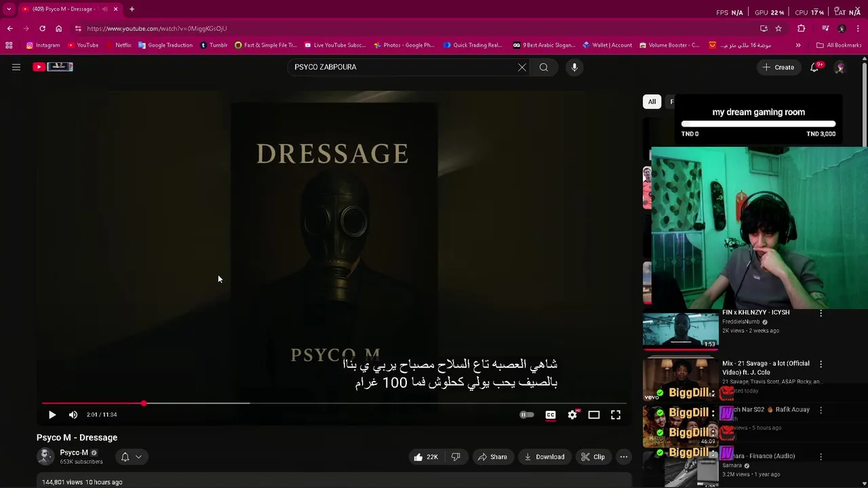This screenshot has width=868, height=488.
Task: Toggle closed captions CC button
Action: click(551, 415)
